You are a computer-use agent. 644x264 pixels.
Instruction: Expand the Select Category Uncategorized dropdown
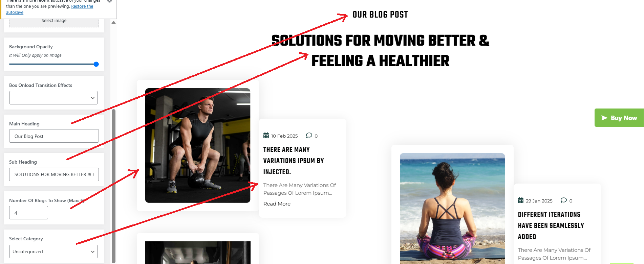[x=53, y=251]
